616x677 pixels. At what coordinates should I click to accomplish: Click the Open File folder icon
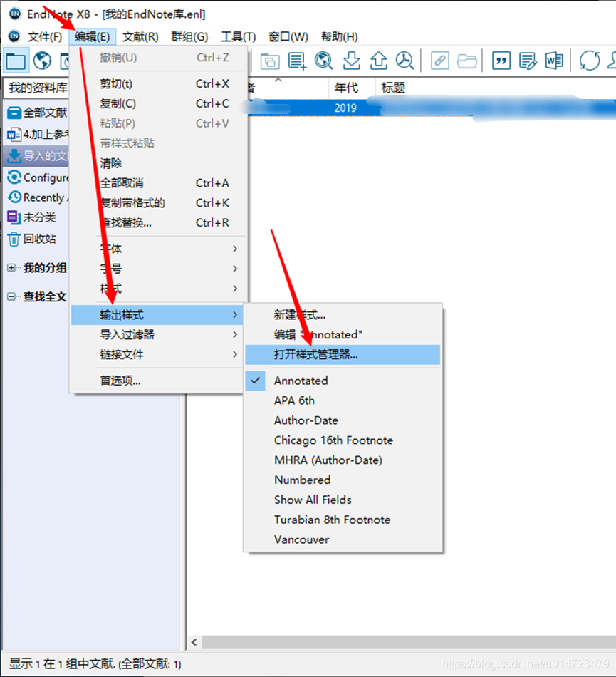click(466, 61)
